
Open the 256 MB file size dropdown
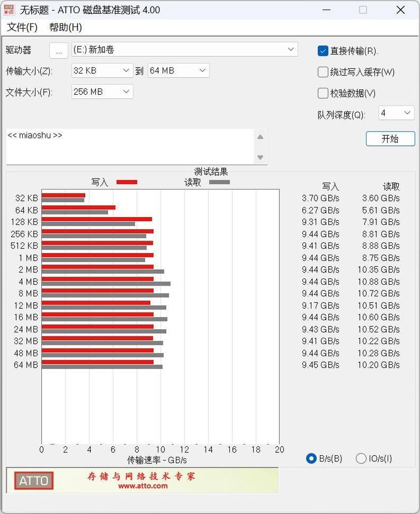pyautogui.click(x=102, y=92)
